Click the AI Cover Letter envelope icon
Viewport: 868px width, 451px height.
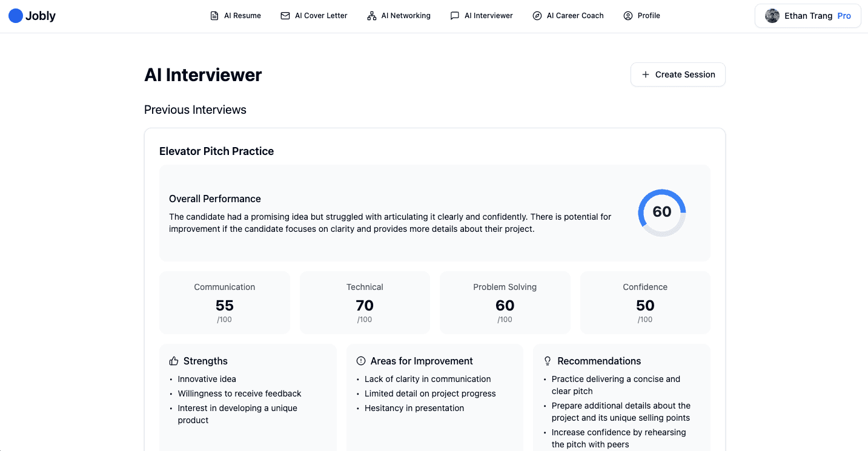click(x=284, y=15)
